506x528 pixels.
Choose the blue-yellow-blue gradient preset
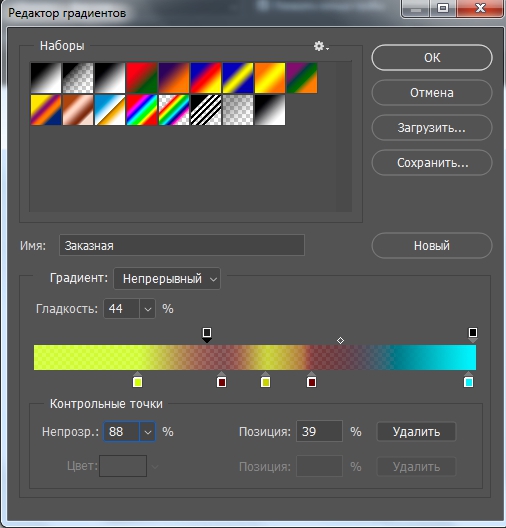point(238,78)
